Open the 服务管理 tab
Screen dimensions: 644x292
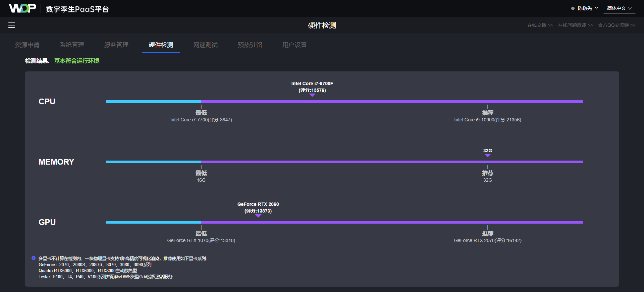point(116,45)
